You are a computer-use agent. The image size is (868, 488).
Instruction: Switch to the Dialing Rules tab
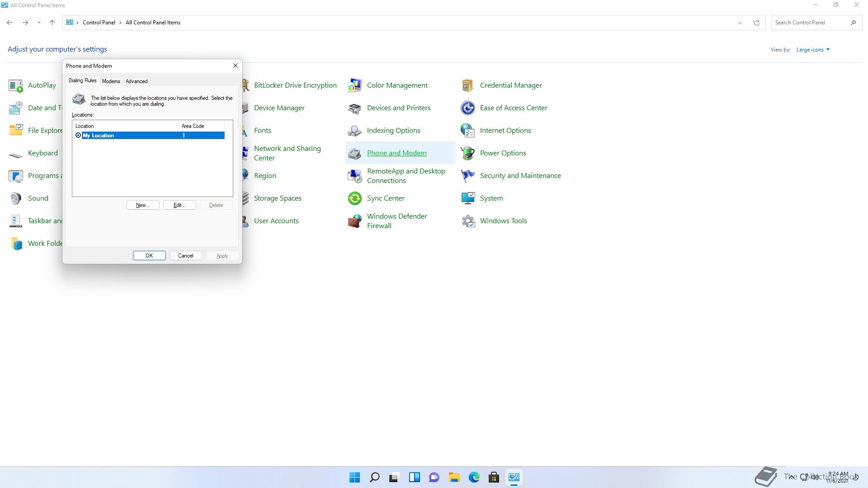(82, 80)
